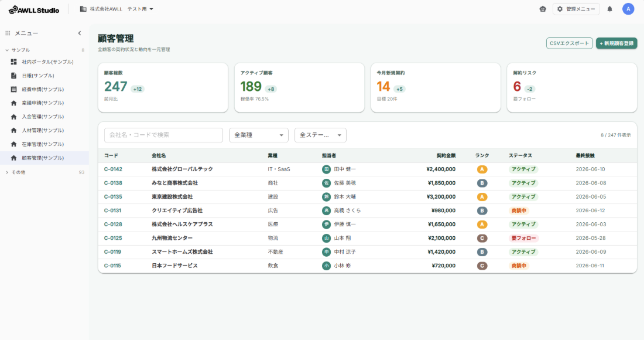Image resolution: width=644 pixels, height=340 pixels.
Task: Collapse the sidebar menu chevron
Action: pyautogui.click(x=80, y=33)
